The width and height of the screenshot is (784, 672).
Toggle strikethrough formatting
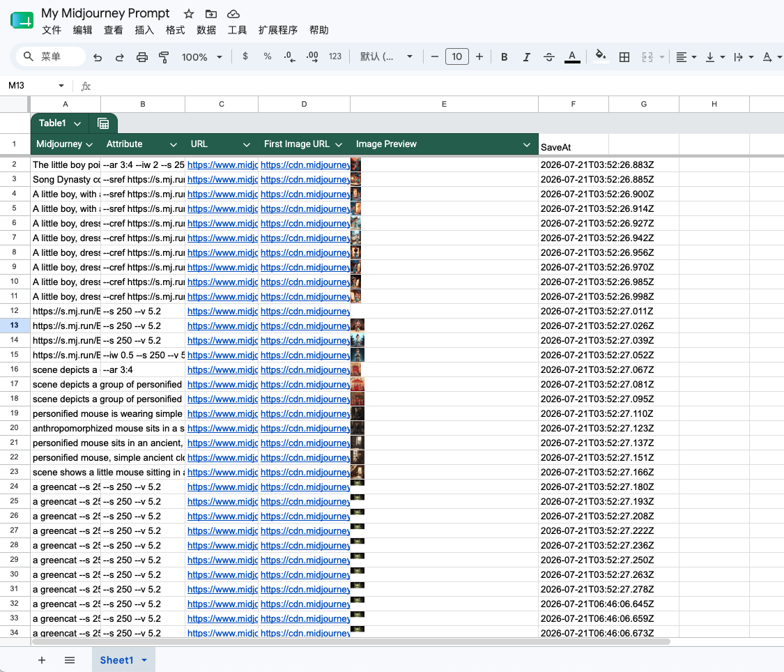(548, 57)
